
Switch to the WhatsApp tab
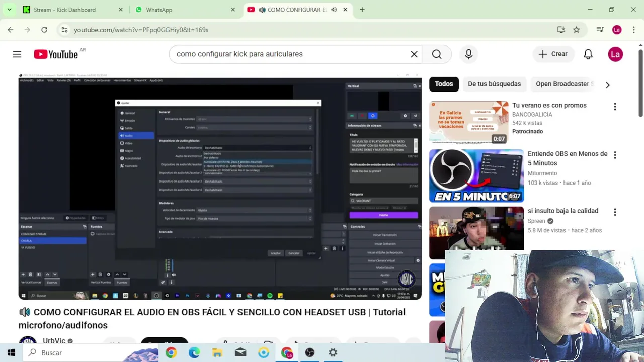[186, 10]
